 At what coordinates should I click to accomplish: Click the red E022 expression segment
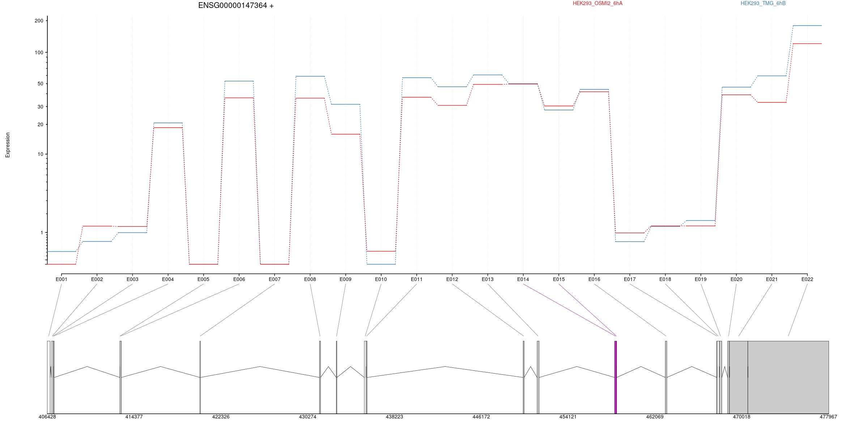tap(807, 44)
